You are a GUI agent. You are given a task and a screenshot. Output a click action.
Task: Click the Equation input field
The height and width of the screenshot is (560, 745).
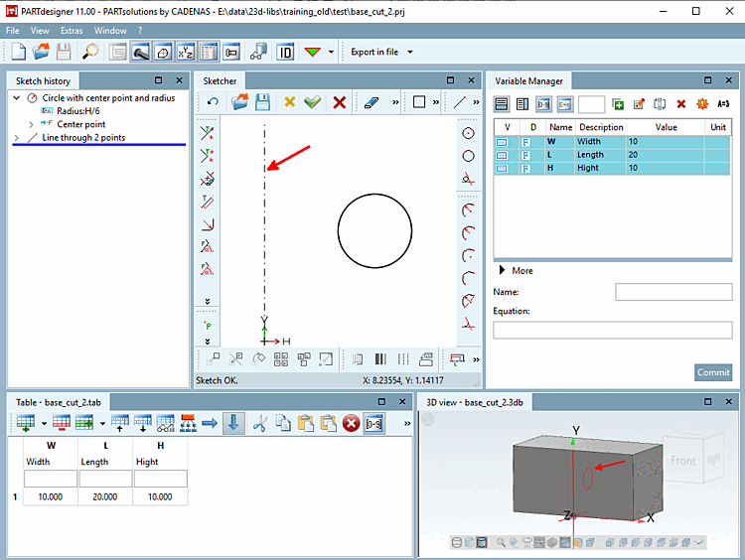point(612,331)
